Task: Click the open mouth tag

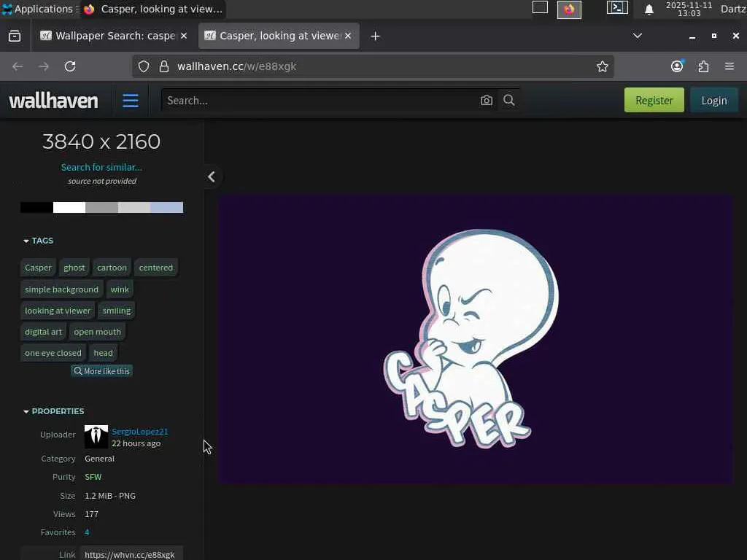Action: 97,332
